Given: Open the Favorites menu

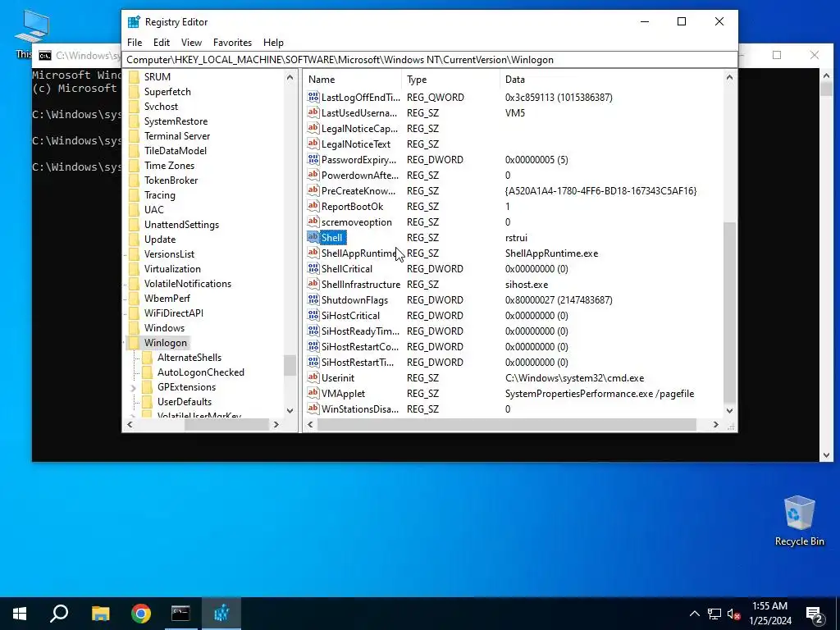Looking at the screenshot, I should (x=232, y=43).
